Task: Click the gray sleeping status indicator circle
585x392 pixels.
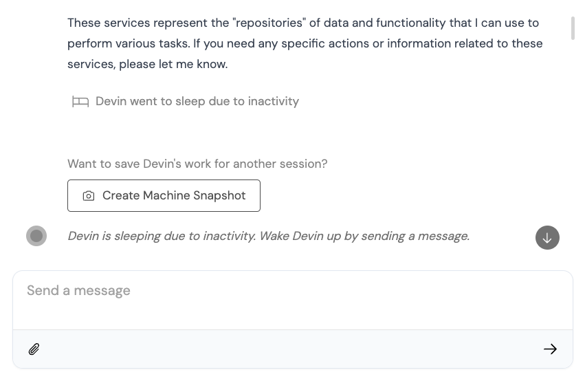Action: pyautogui.click(x=36, y=236)
